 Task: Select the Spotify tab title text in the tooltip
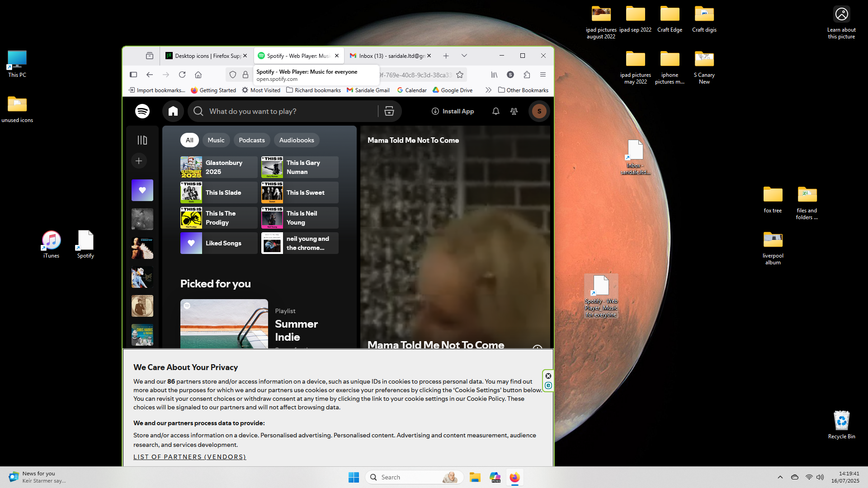point(307,71)
